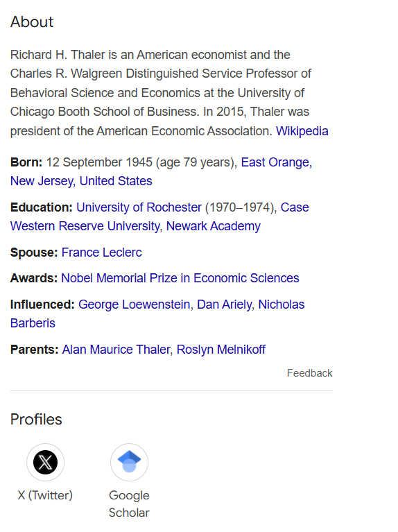Open spouse France Leclerc link
The height and width of the screenshot is (532, 398).
[x=101, y=252]
